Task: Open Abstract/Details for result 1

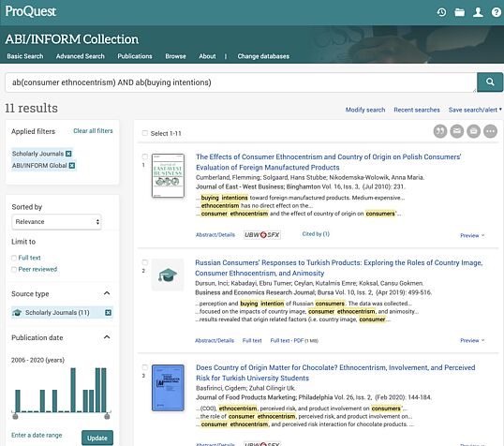Action: coord(215,235)
